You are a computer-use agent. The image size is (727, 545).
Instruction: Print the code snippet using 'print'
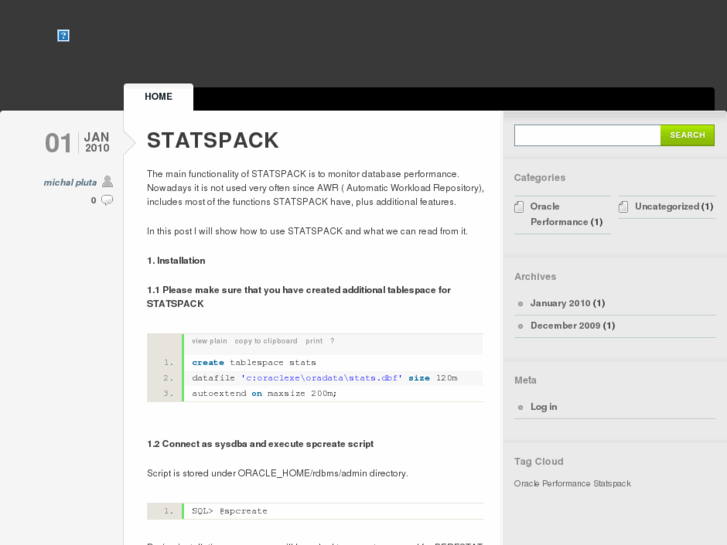(314, 341)
